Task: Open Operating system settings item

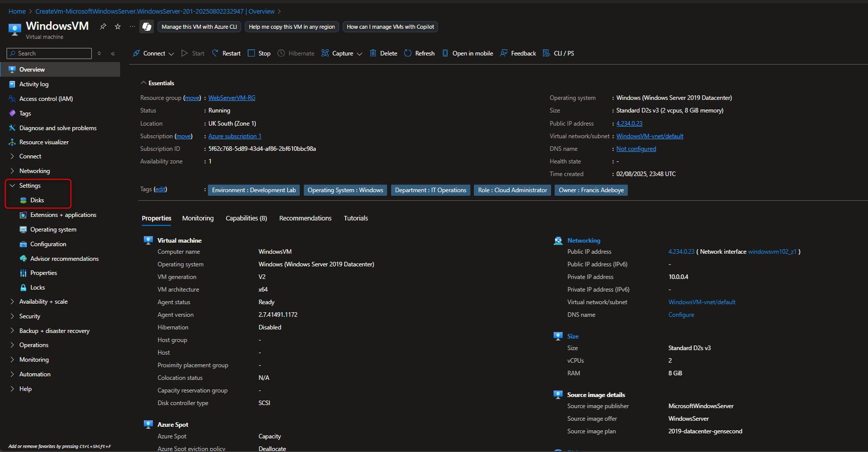Action: point(53,230)
